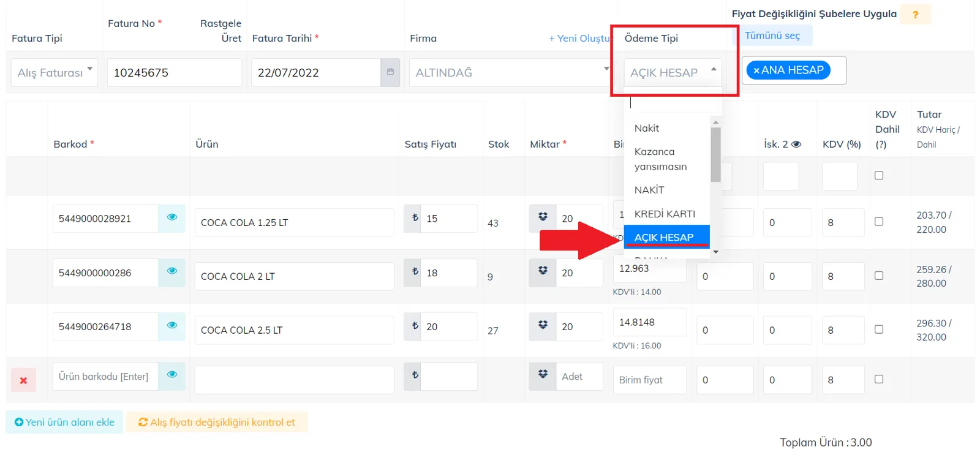The width and height of the screenshot is (980, 452).
Task: Click the lira icon for COCA COLA 2.5 LT
Action: pyautogui.click(x=415, y=326)
